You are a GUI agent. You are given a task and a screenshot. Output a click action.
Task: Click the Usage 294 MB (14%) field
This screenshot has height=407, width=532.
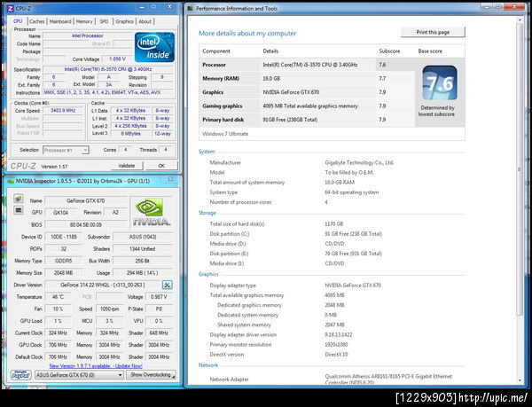pyautogui.click(x=143, y=273)
